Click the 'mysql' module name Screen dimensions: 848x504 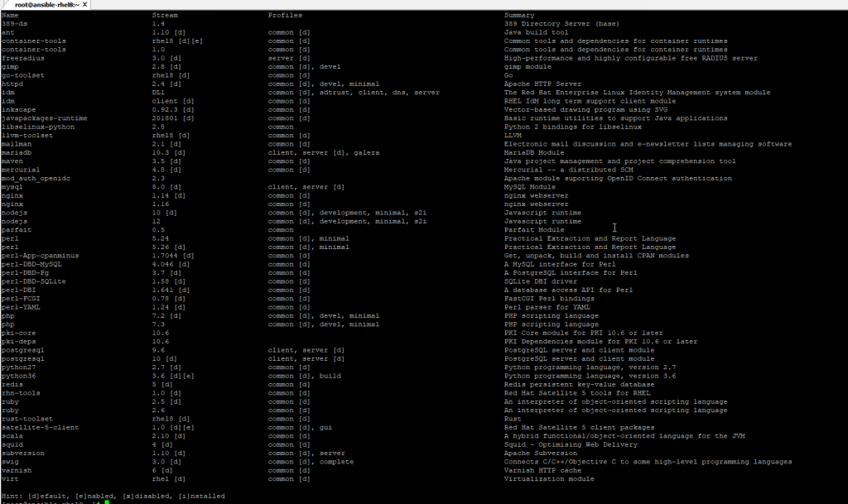[x=12, y=187]
